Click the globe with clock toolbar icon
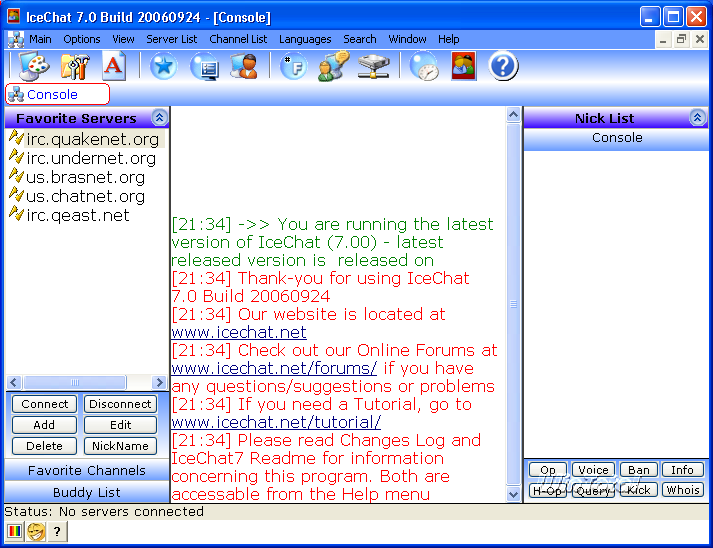Image resolution: width=713 pixels, height=548 pixels. tap(424, 66)
